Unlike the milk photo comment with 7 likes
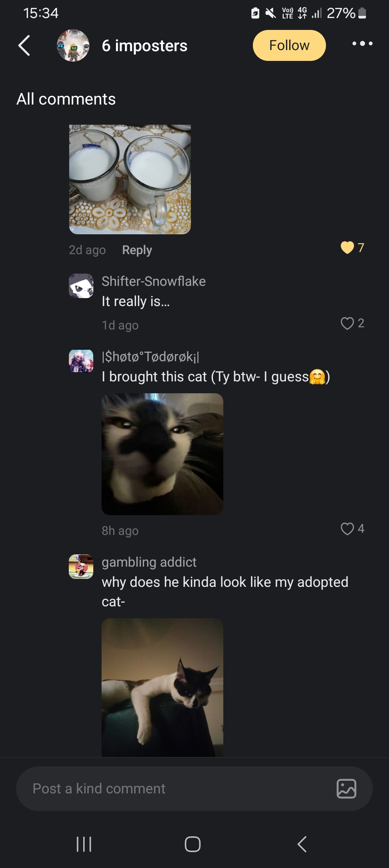This screenshot has width=389, height=868. tap(347, 248)
